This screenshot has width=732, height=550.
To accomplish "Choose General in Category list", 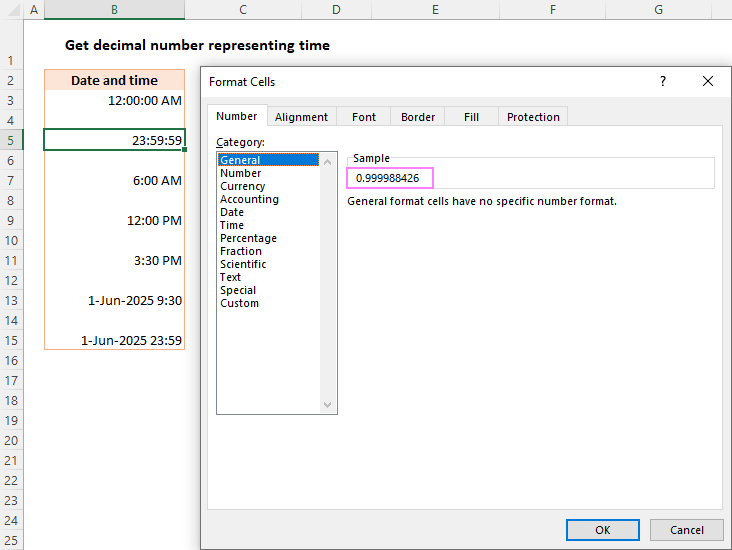I will click(x=268, y=160).
